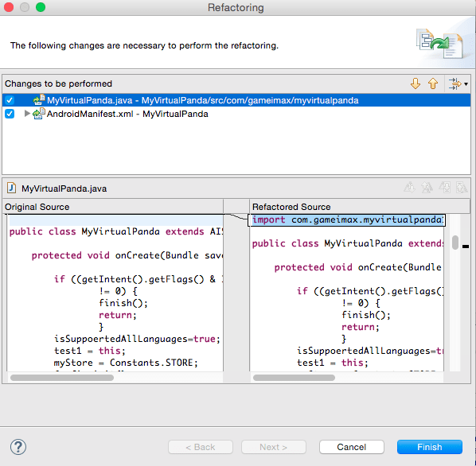This screenshot has width=476, height=466.
Task: Click 'public class MyVirtualPanda' in Original Source
Action: pos(84,231)
